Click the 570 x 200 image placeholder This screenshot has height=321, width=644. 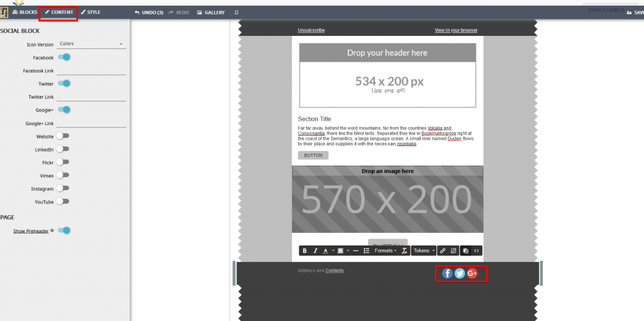[x=387, y=200]
